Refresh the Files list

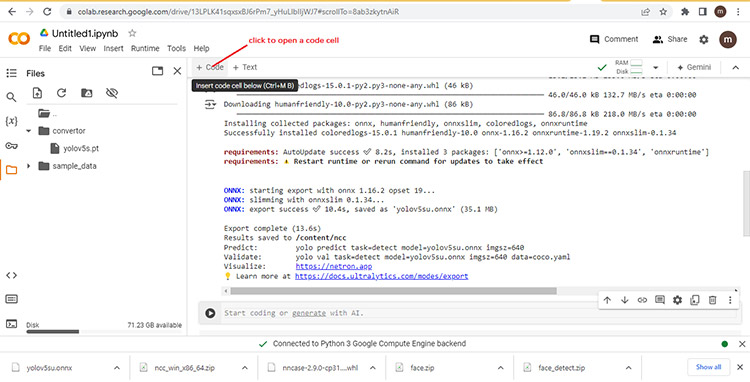click(61, 93)
